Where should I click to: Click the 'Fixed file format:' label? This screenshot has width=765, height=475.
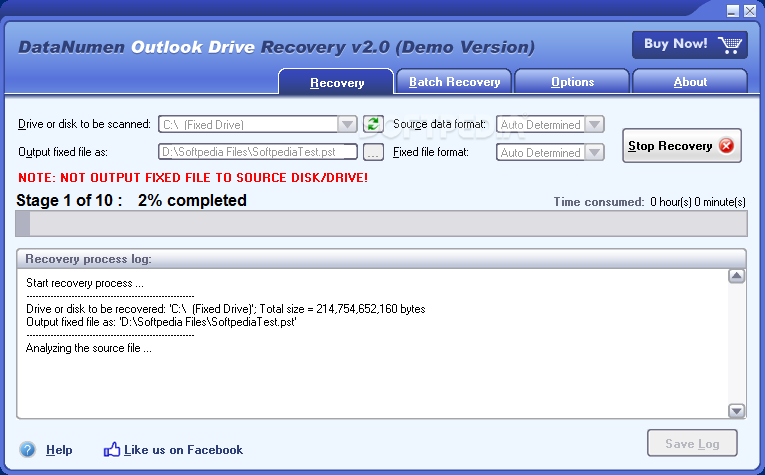431,152
